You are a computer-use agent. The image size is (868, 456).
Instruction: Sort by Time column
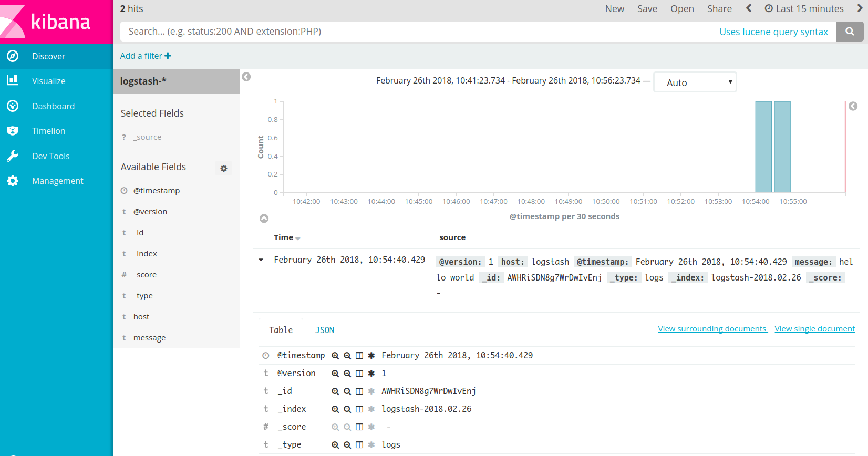287,237
